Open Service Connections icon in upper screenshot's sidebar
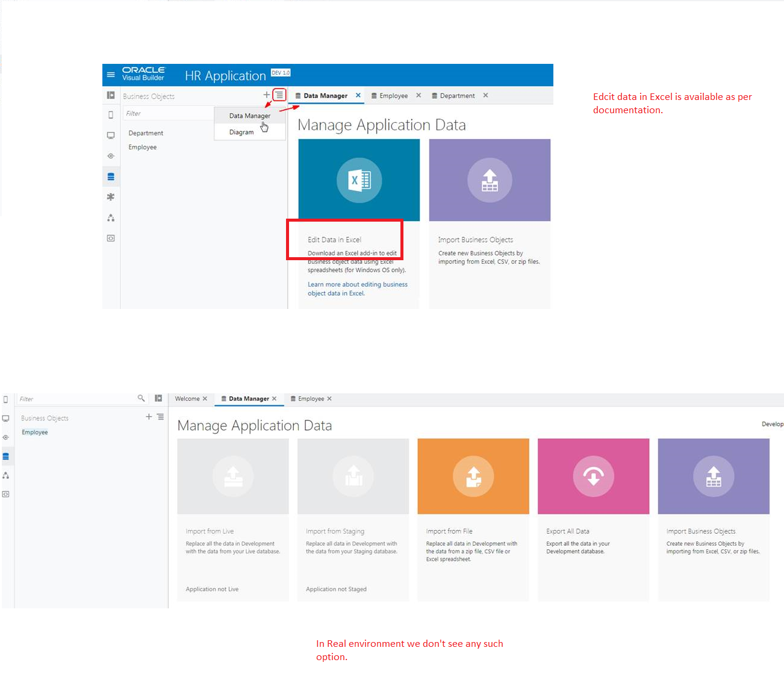 pos(111,156)
